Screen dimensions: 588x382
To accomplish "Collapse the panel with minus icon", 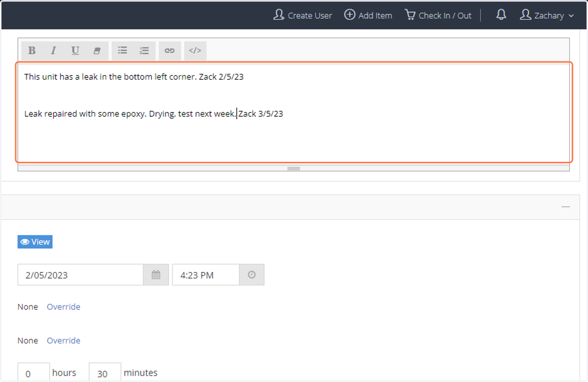I will pyautogui.click(x=566, y=207).
